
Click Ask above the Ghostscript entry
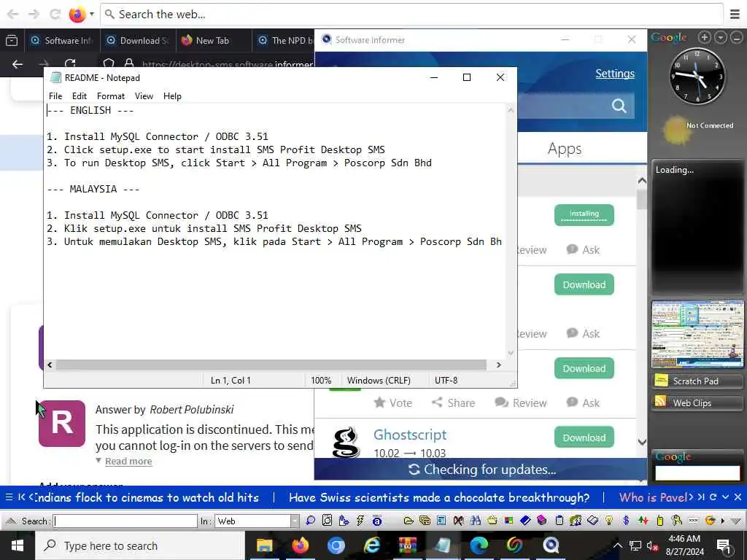click(583, 402)
